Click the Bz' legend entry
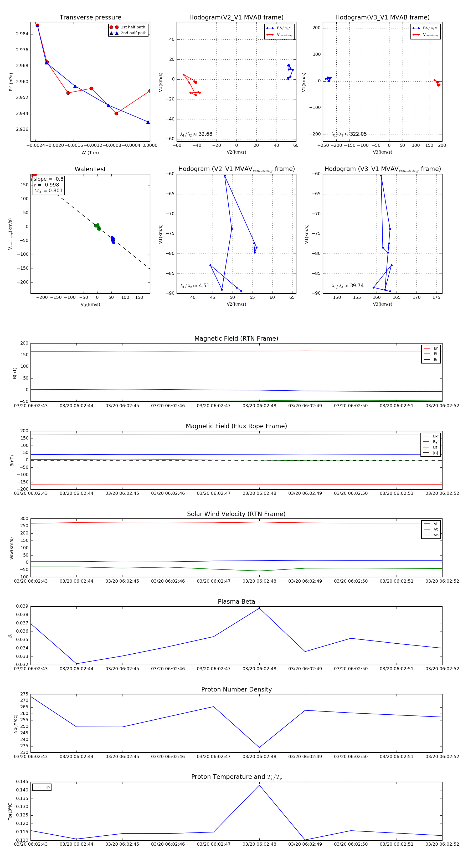The width and height of the screenshot is (473, 868). 431,447
